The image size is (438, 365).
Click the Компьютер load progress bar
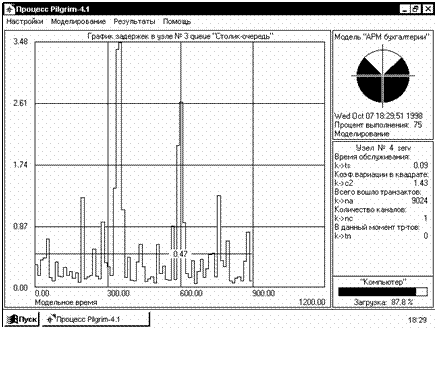pyautogui.click(x=383, y=292)
